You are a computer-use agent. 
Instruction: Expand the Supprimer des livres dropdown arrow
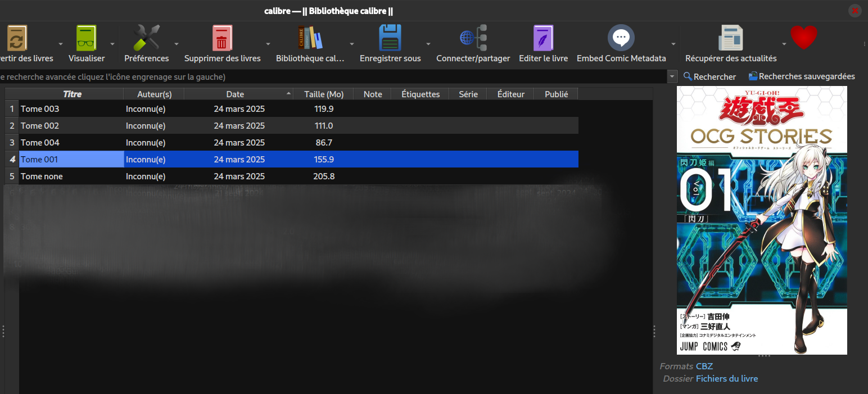(268, 44)
